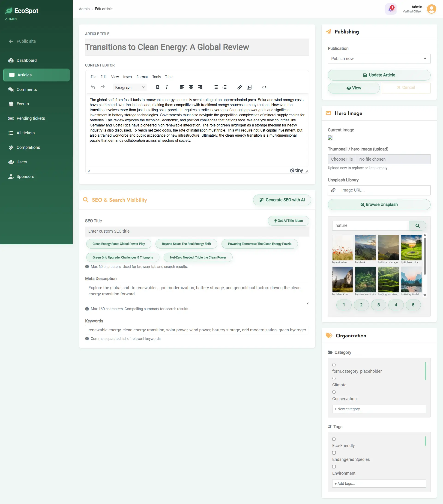Click the insert image icon

coord(249,87)
